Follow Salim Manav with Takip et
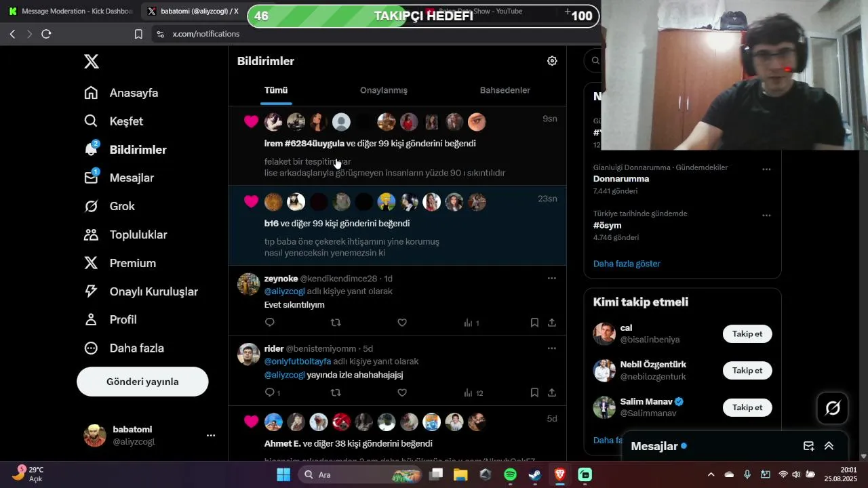Image resolution: width=868 pixels, height=488 pixels. (x=747, y=407)
